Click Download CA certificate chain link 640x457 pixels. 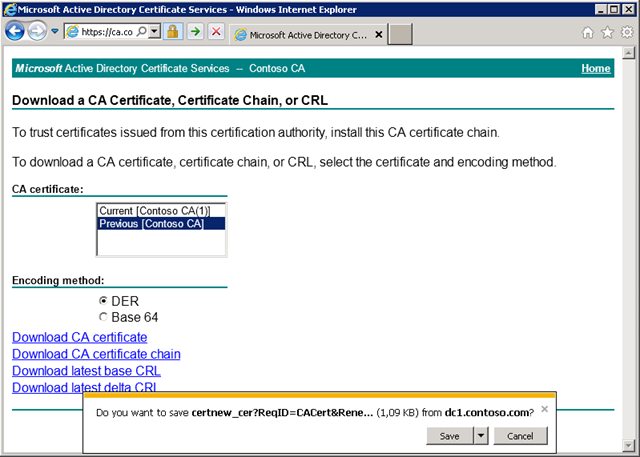coord(96,354)
